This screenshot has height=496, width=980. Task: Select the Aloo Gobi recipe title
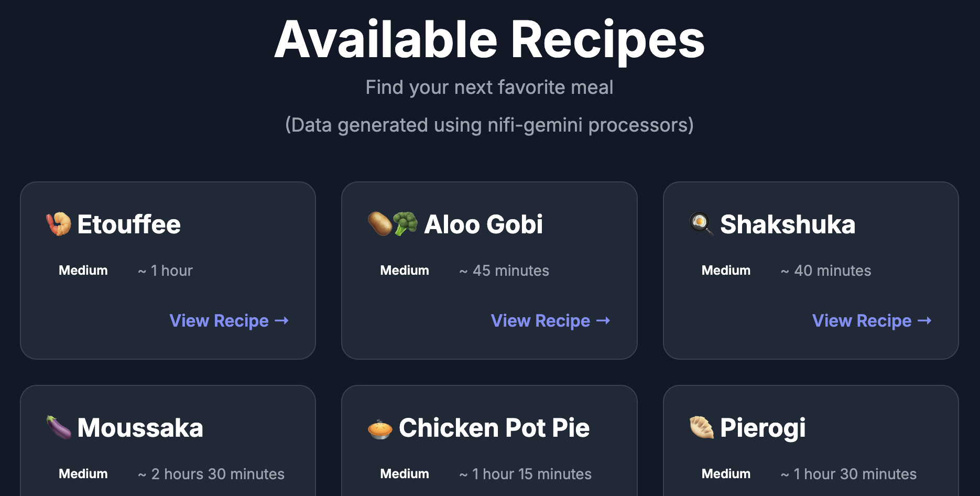click(x=483, y=224)
